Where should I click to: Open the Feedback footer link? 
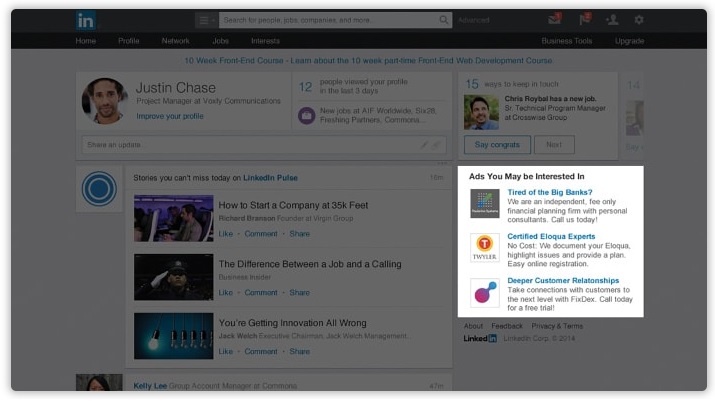tap(507, 326)
